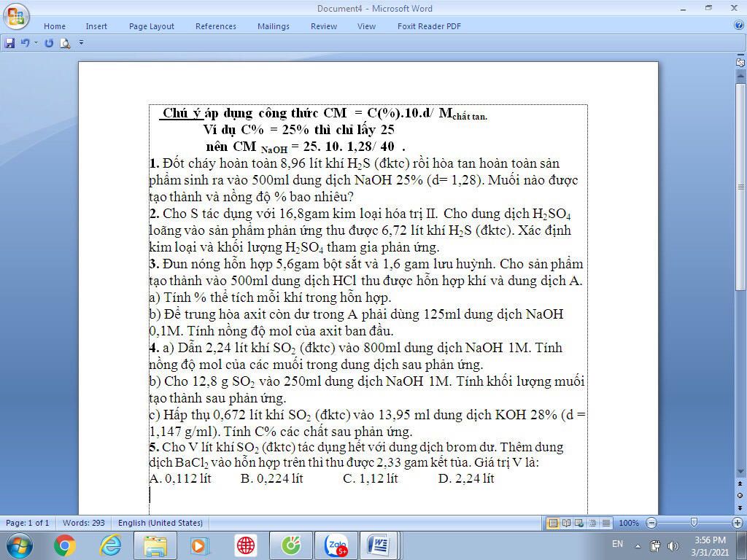Switch to the Home tab

[x=55, y=27]
